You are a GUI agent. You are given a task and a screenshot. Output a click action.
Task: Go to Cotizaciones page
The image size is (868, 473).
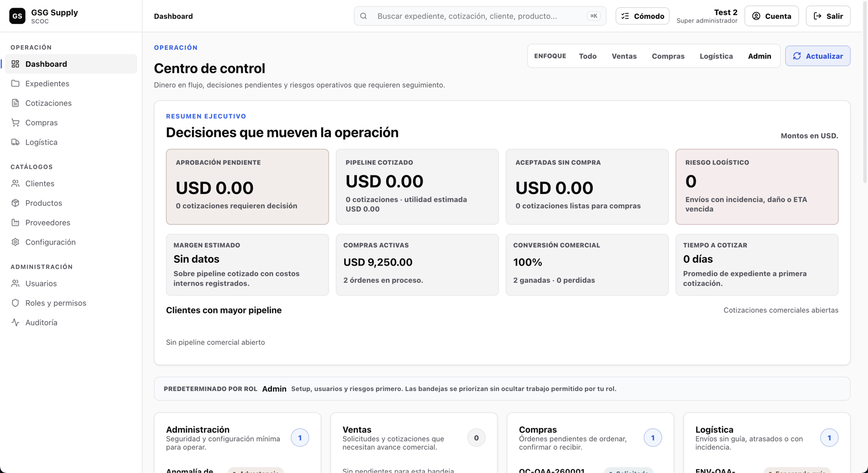(71, 103)
